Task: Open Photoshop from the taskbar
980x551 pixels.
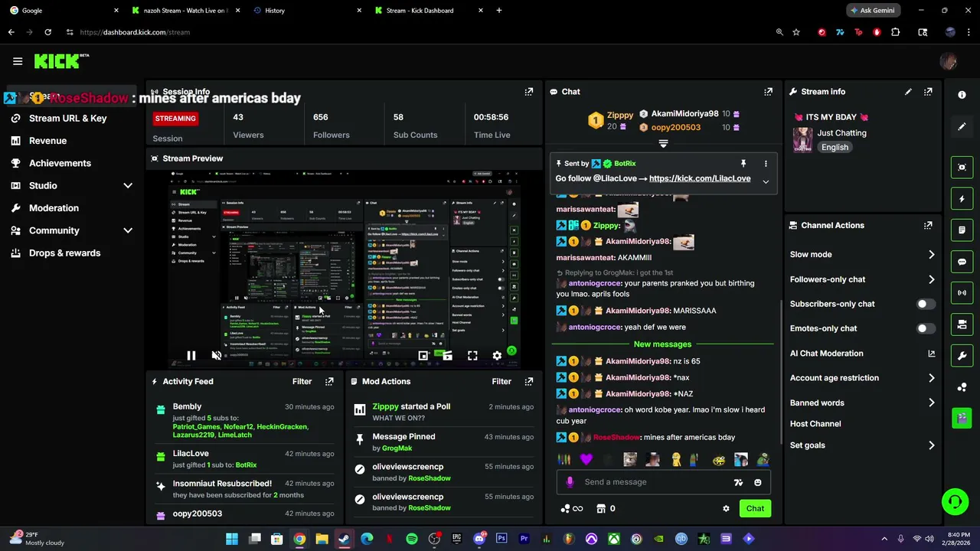Action: (x=501, y=539)
